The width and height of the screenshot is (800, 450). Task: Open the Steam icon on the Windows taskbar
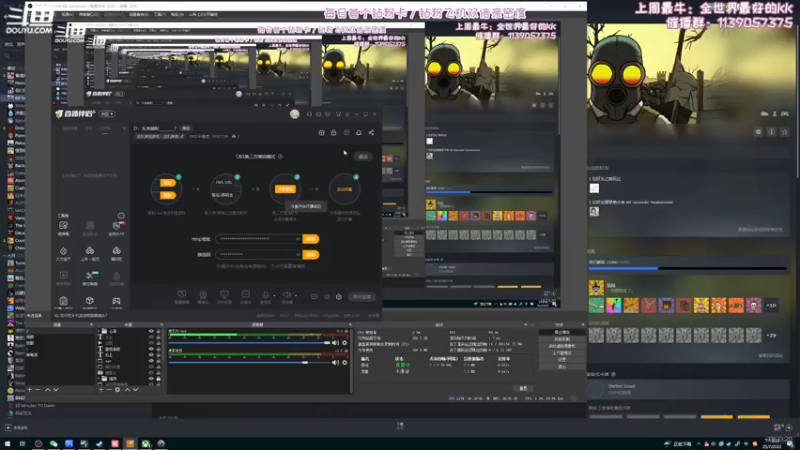click(x=99, y=444)
